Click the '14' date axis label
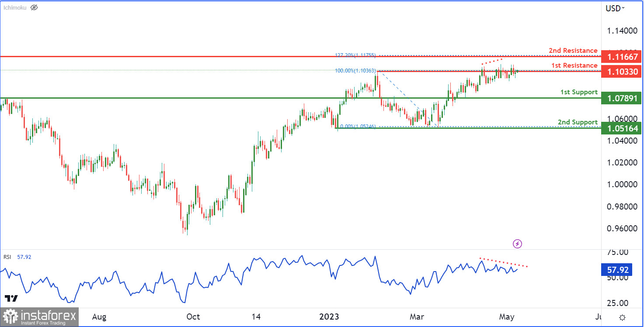644x327 pixels. point(256,317)
